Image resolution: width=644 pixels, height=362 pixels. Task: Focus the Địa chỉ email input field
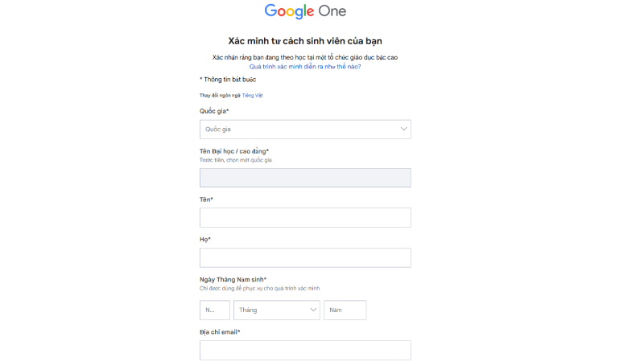[x=305, y=350]
